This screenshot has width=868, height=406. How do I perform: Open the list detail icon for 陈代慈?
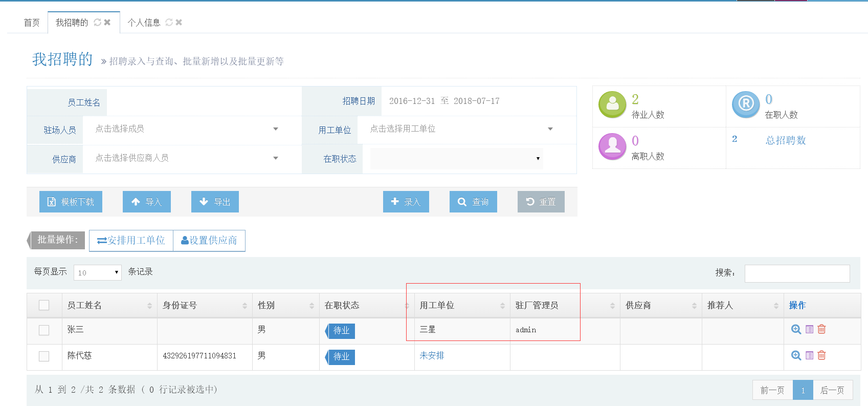(x=809, y=355)
